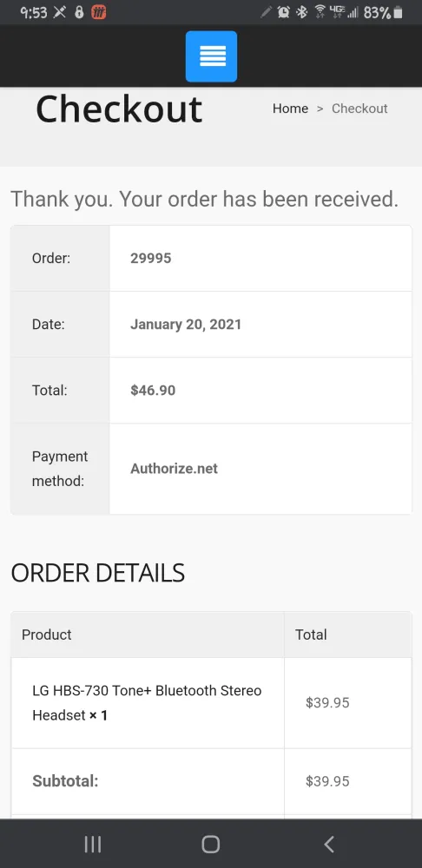Tap the Android back navigation arrow
This screenshot has height=868, width=422.
coord(329,845)
